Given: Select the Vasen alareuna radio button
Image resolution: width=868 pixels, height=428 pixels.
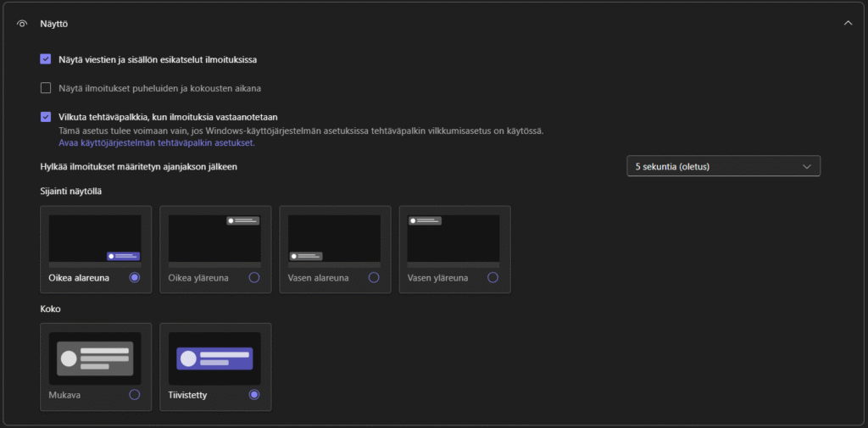Looking at the screenshot, I should (x=374, y=277).
